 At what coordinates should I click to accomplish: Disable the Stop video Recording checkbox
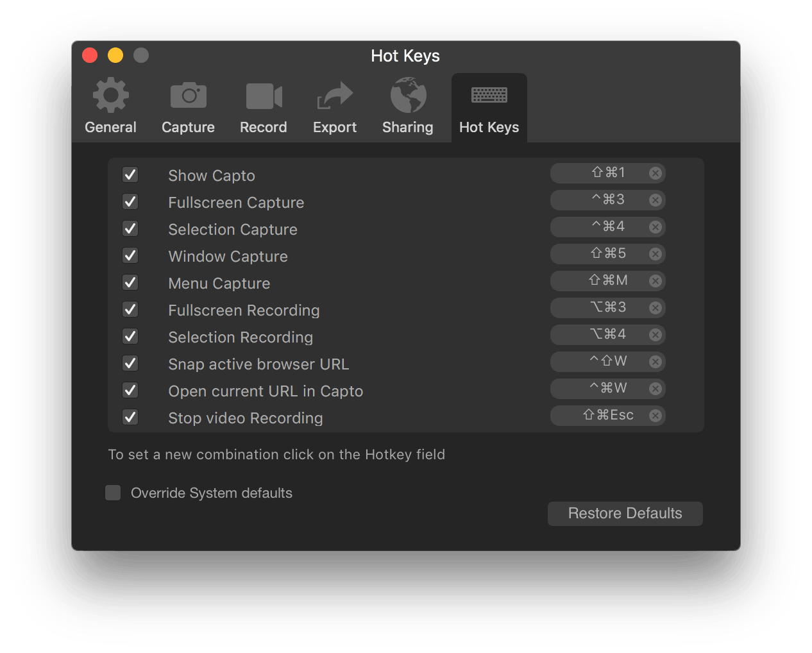[130, 417]
